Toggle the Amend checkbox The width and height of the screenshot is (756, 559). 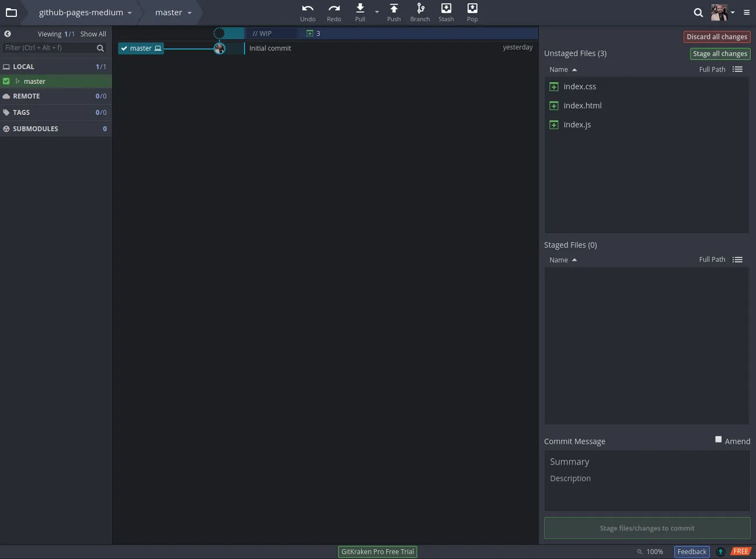pyautogui.click(x=718, y=439)
